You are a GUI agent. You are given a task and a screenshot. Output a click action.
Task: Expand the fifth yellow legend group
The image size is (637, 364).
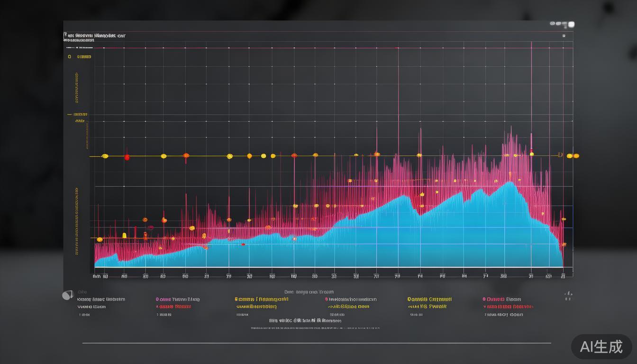pos(429,299)
